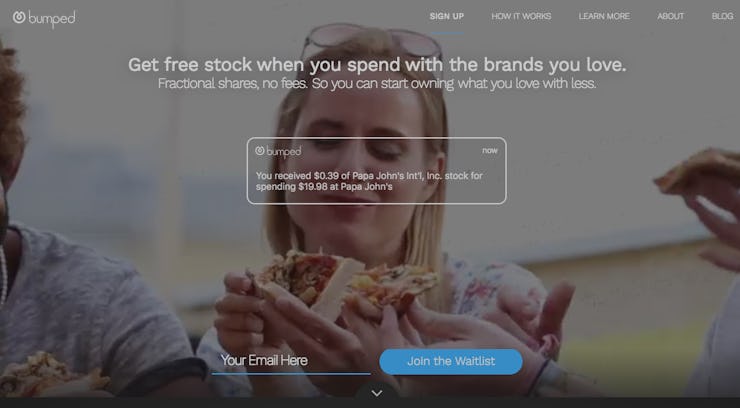
Task: Click the "now" timestamp in the notification
Action: (490, 150)
